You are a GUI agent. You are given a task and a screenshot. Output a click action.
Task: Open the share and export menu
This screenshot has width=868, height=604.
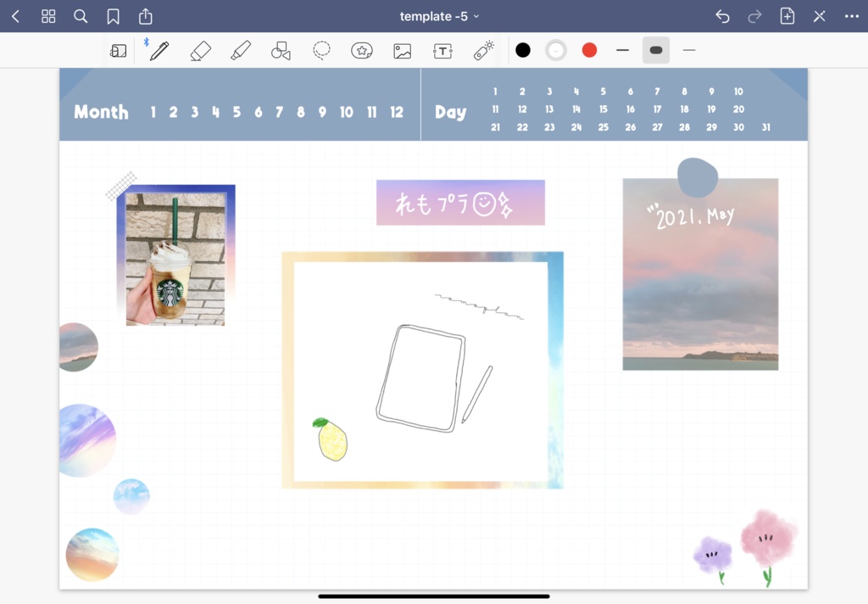click(x=146, y=16)
